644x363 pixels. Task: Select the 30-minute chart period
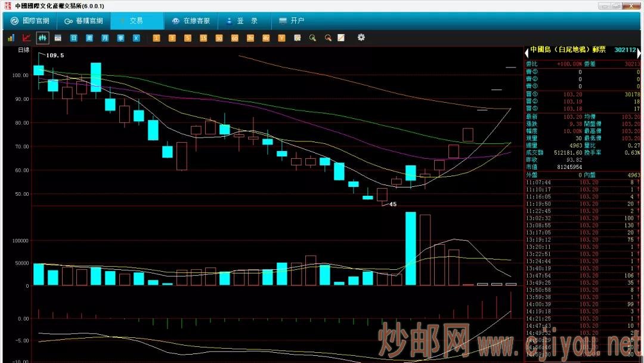[218, 38]
